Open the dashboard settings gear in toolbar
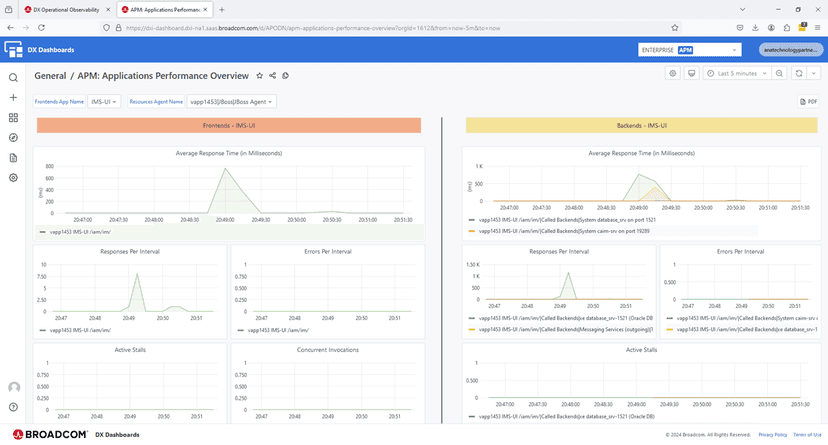828x445 pixels. 673,74
